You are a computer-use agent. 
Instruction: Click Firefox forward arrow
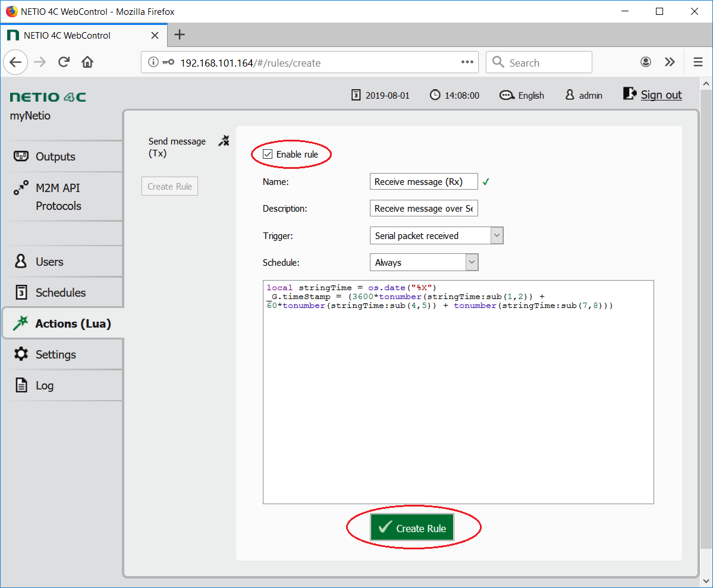(40, 62)
